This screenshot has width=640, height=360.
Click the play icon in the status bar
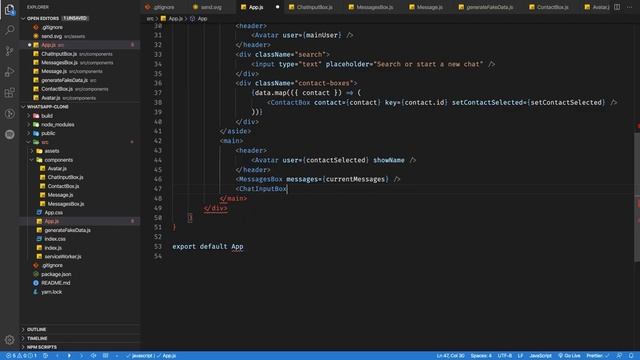click(69, 356)
